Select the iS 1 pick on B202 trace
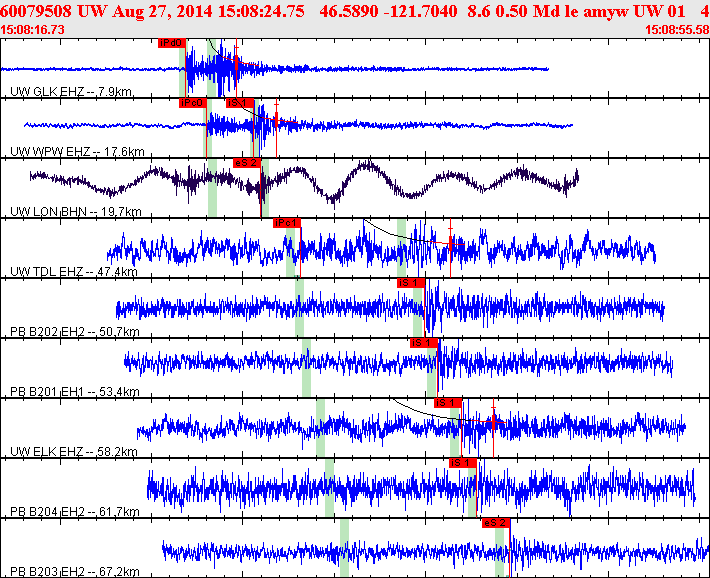 click(x=411, y=283)
